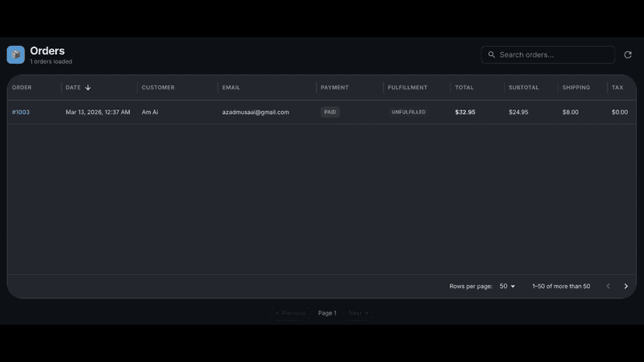
Task: Focus the Search orders field
Action: tap(548, 54)
